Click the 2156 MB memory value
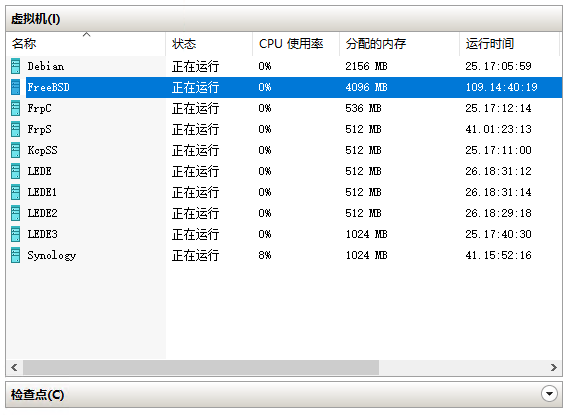 click(x=367, y=66)
